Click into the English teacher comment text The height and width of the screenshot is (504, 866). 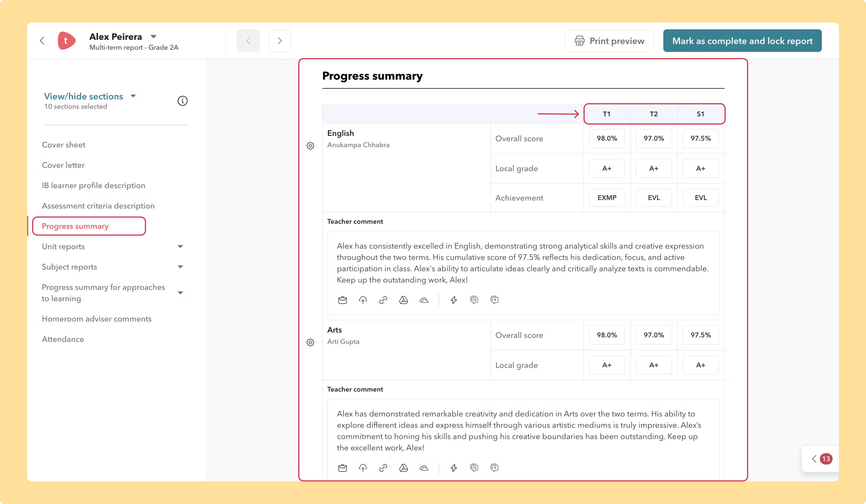pyautogui.click(x=523, y=263)
